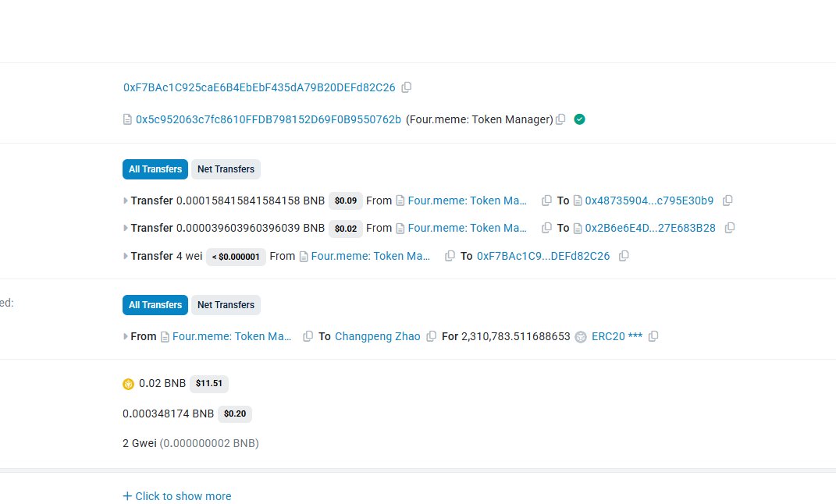836x504 pixels.
Task: Expand the 0.000039603960396039 BNB transfer row
Action: [126, 228]
